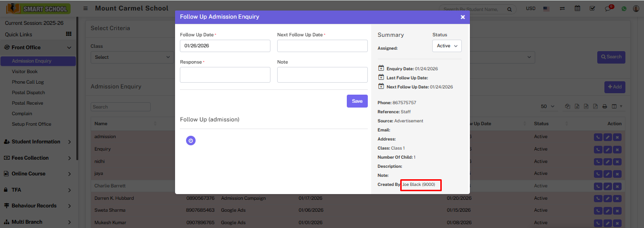Click the switch branch arrows icon

point(562,9)
